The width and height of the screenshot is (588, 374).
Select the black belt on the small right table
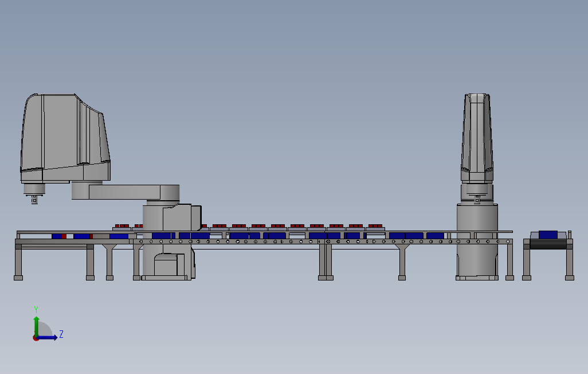pyautogui.click(x=548, y=244)
